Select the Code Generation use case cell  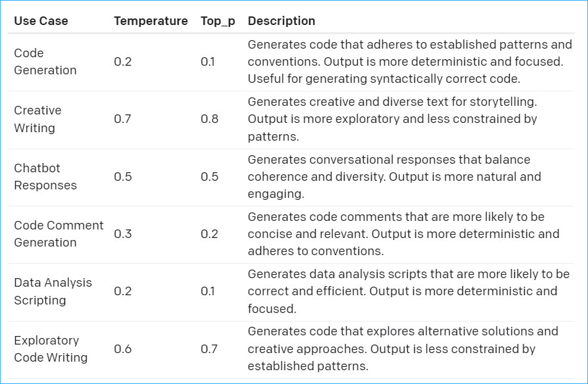click(x=45, y=62)
